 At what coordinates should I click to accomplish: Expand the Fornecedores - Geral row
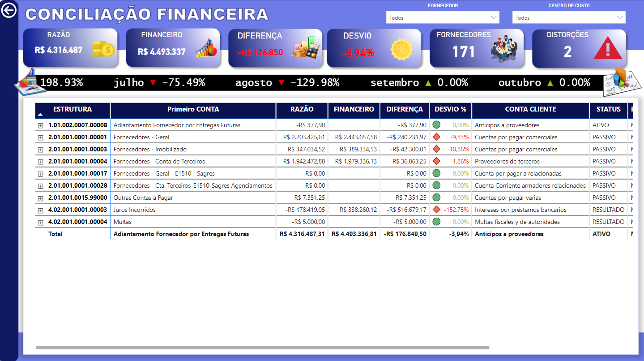[39, 137]
